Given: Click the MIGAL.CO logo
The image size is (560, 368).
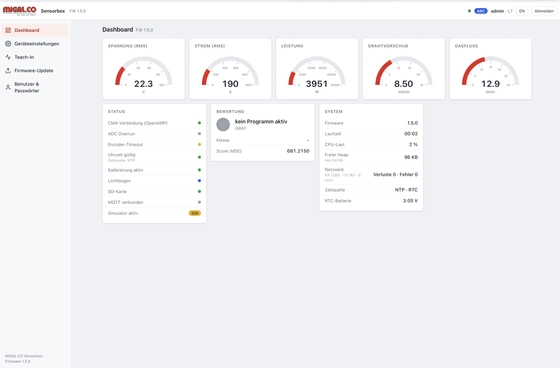Looking at the screenshot, I should tap(20, 10).
